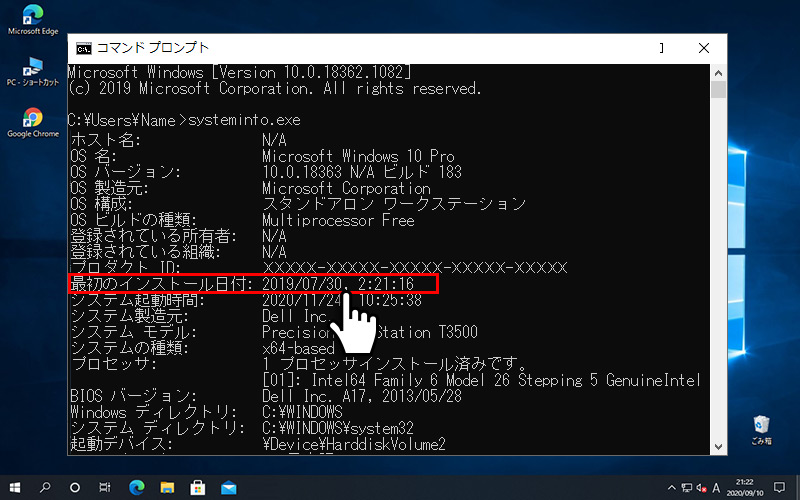Open the PC shortcut desktop icon

pyautogui.click(x=33, y=71)
